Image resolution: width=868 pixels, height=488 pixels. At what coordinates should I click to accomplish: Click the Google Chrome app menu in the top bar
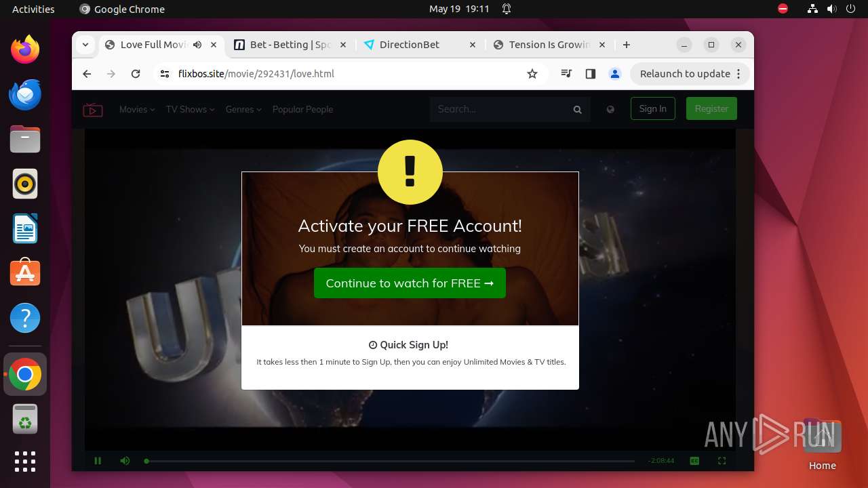122,9
